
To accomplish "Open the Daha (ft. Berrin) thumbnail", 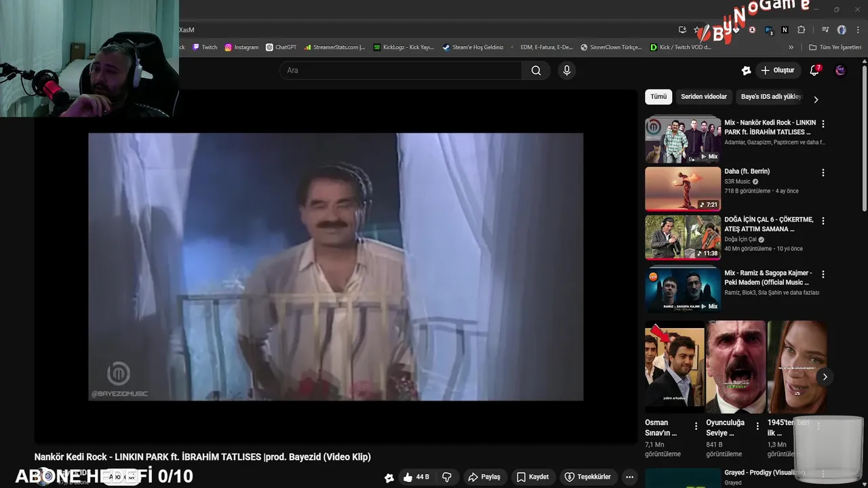I will click(x=683, y=189).
